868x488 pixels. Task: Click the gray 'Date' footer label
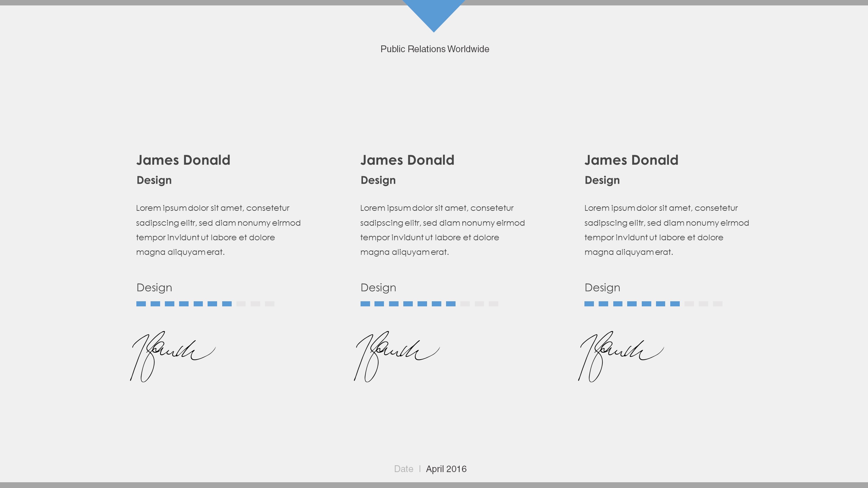click(403, 469)
